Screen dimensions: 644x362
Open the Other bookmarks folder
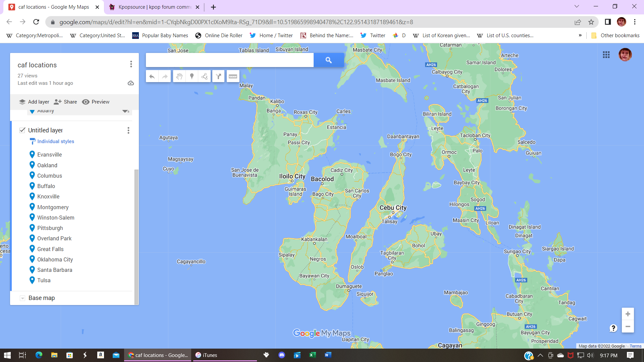pos(615,36)
